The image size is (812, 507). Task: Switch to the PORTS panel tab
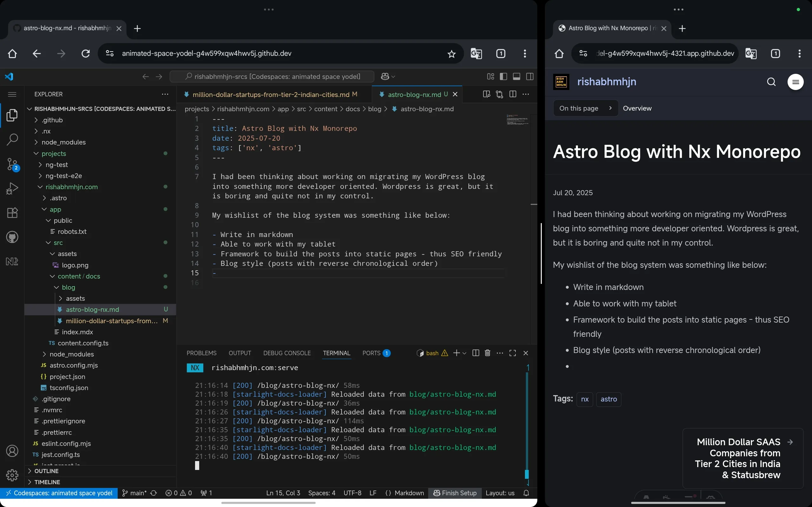371,353
